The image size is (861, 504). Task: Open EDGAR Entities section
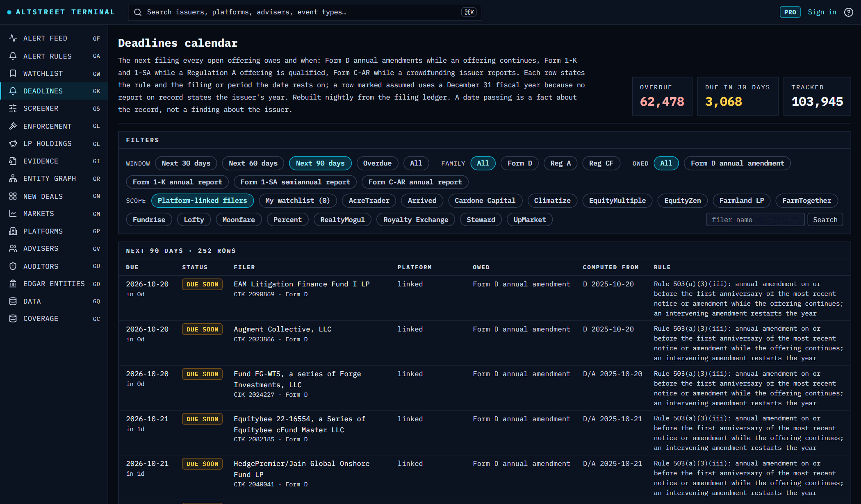click(x=54, y=284)
